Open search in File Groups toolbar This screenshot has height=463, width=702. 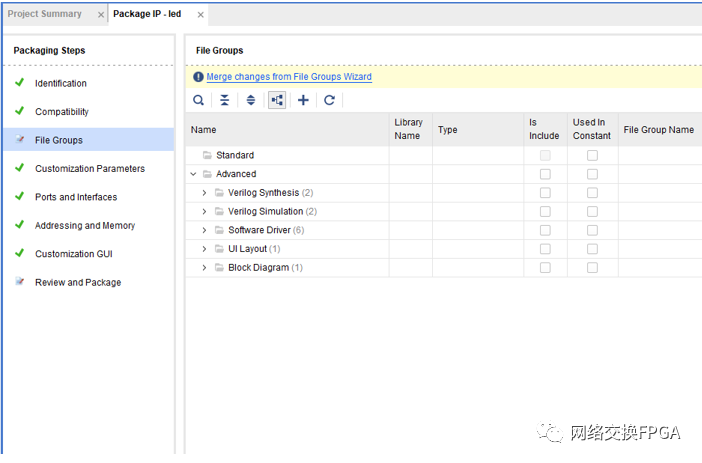click(x=198, y=100)
